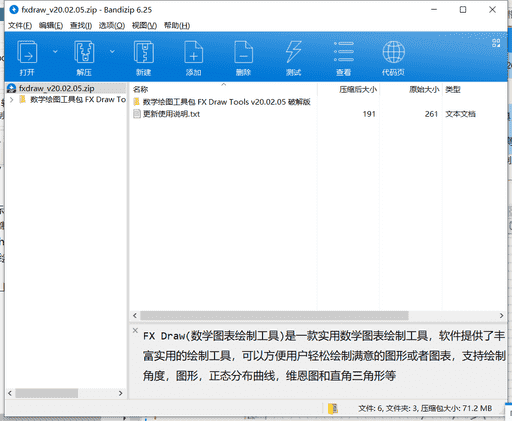Click the tree panel scroll right arrow
Screen dimensions: 512x421
coord(121,393)
